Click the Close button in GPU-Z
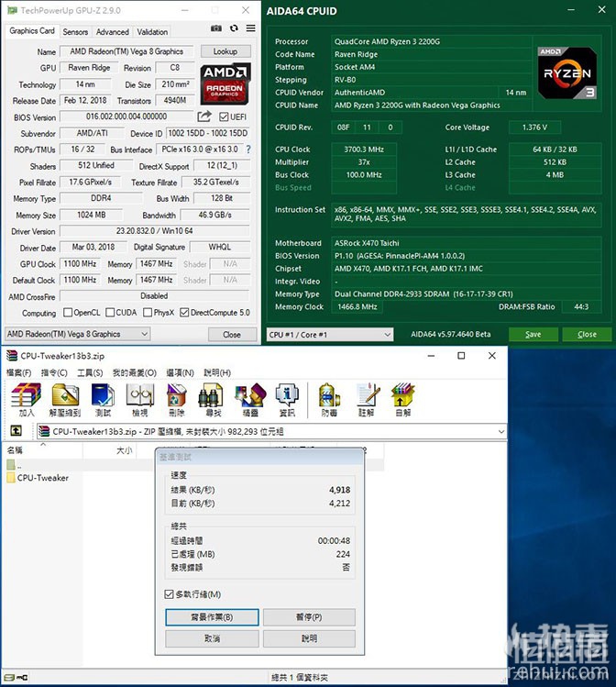The image size is (616, 687). [x=232, y=335]
